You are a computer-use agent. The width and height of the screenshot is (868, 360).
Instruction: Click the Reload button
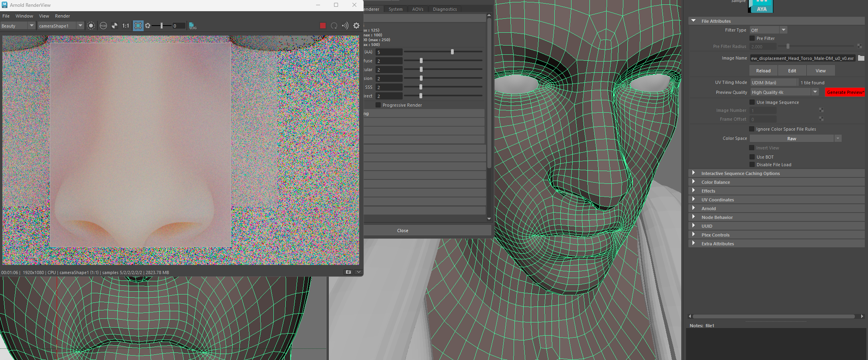[763, 71]
